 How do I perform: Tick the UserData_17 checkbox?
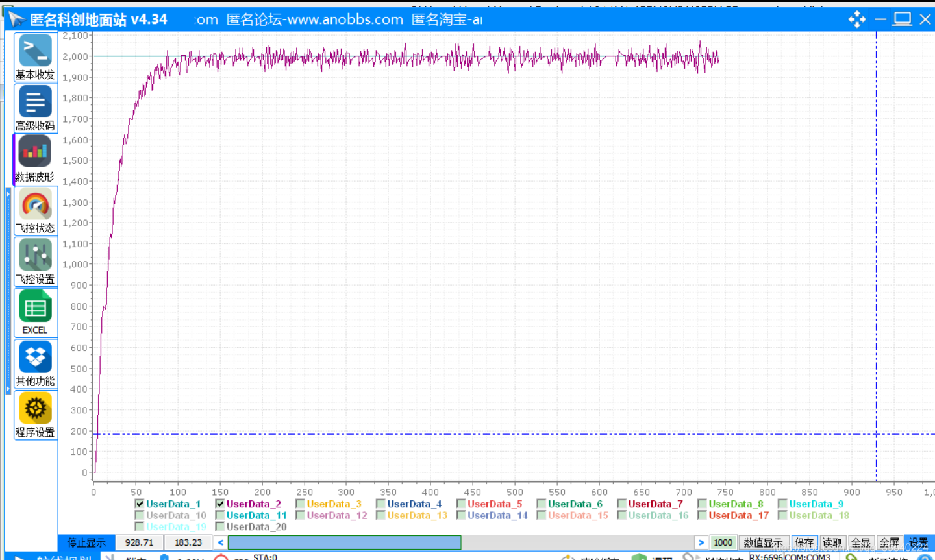(x=703, y=515)
